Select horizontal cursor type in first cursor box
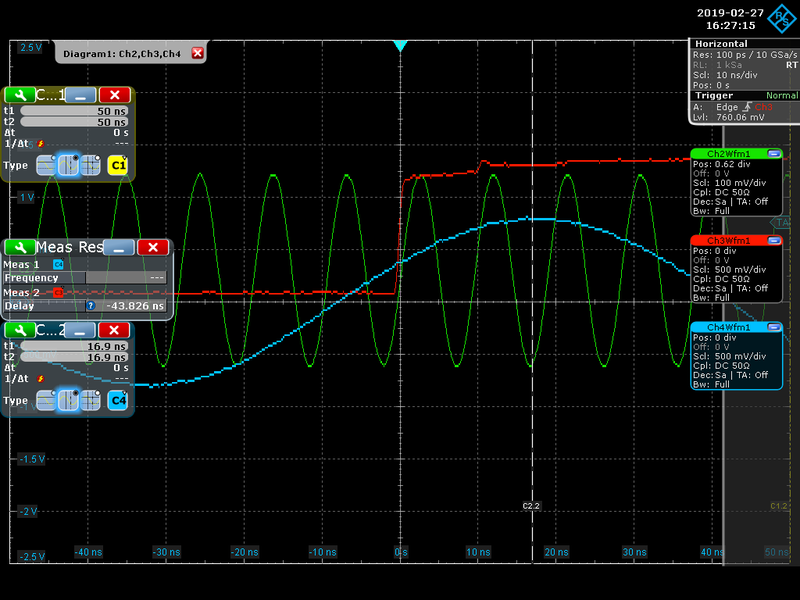800x600 pixels. [x=45, y=165]
